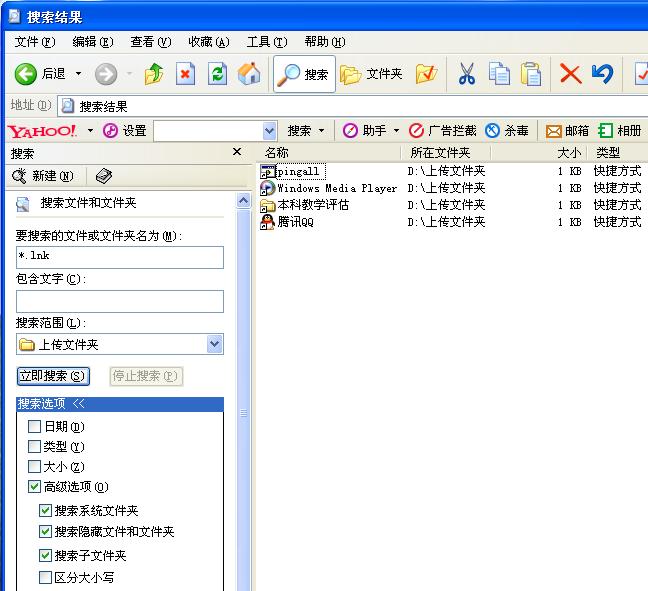Go up one folder level icon
Image resolution: width=648 pixels, height=591 pixels.
click(154, 74)
